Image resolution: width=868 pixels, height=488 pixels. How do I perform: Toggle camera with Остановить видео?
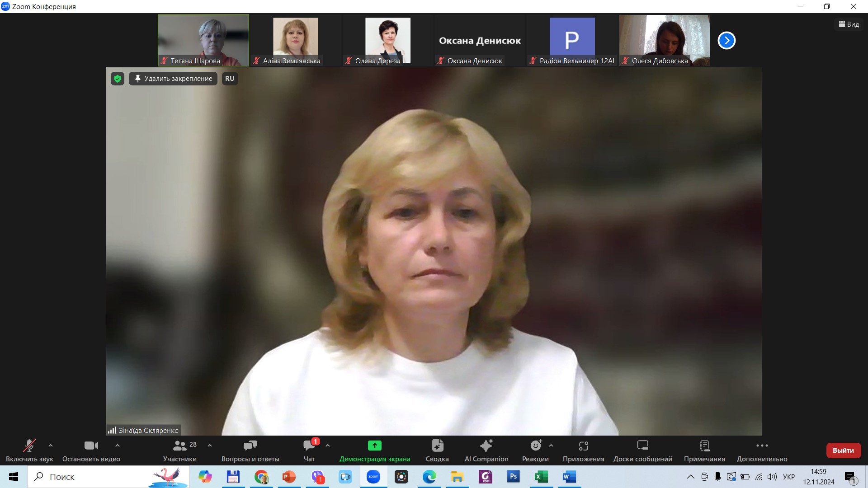point(91,446)
